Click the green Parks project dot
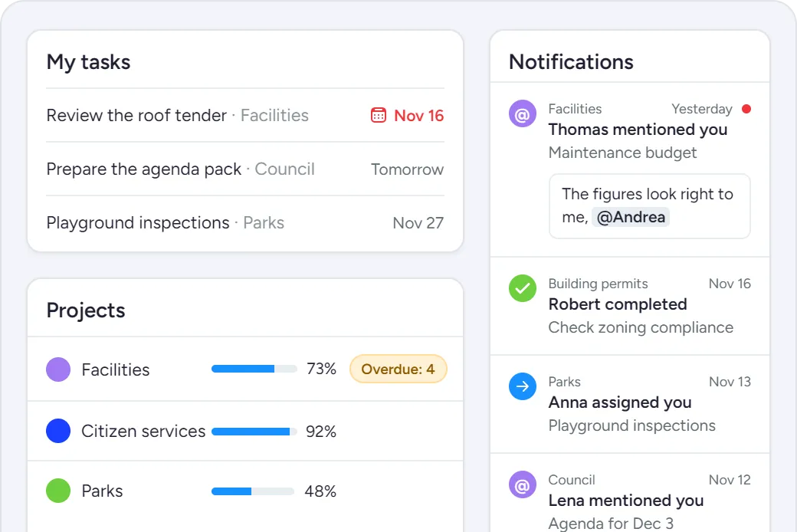The width and height of the screenshot is (797, 532). pyautogui.click(x=58, y=491)
